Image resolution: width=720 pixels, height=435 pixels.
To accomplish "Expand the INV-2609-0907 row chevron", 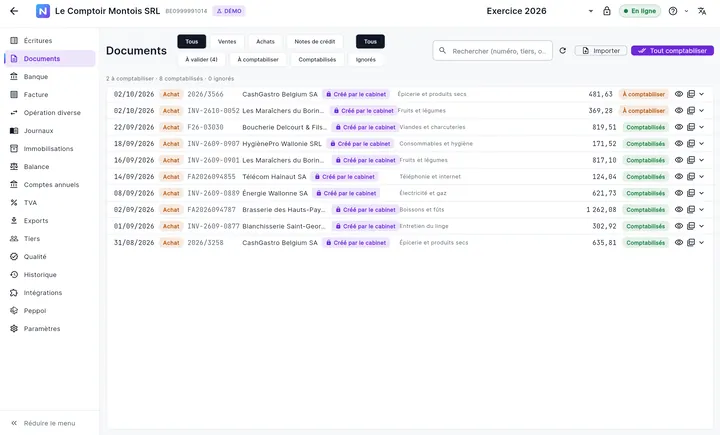I will [702, 144].
